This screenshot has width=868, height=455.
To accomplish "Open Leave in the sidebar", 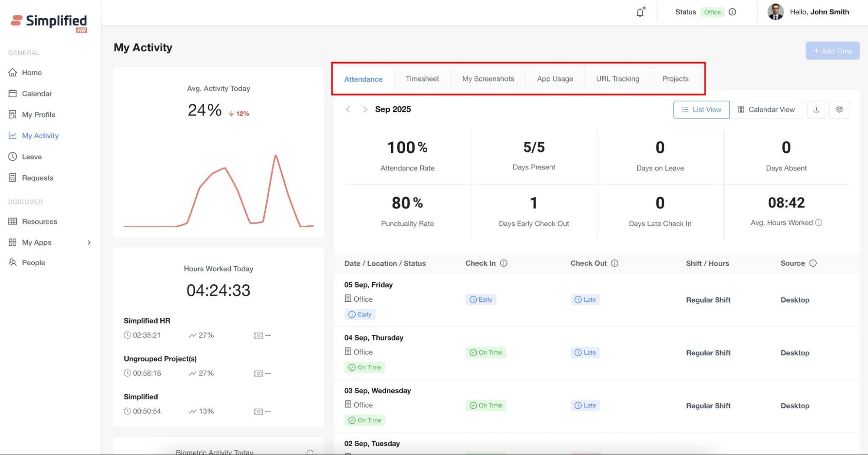I will click(x=32, y=157).
